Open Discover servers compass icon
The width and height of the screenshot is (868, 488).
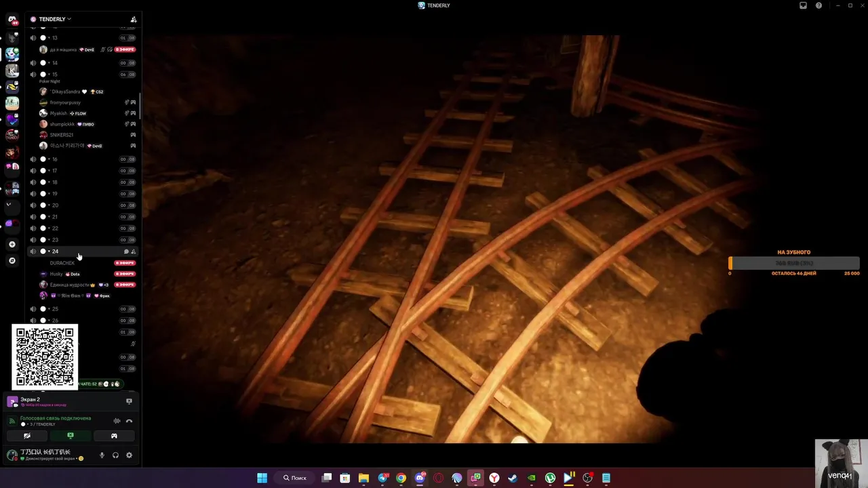pos(12,260)
